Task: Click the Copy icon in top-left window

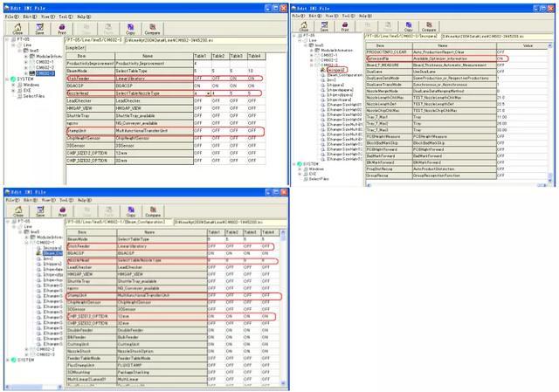Action: (x=130, y=29)
